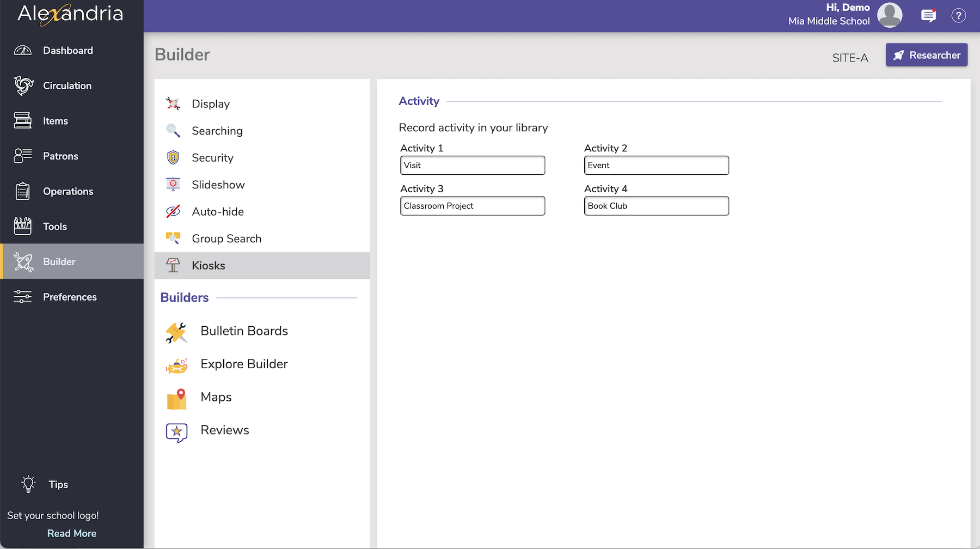The image size is (980, 549).
Task: Go to the Dashboard section
Action: point(68,51)
